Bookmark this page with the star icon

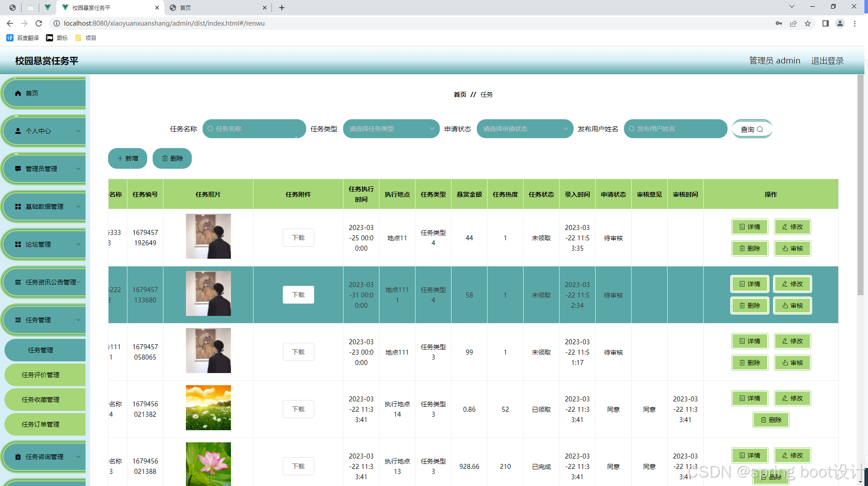point(808,23)
